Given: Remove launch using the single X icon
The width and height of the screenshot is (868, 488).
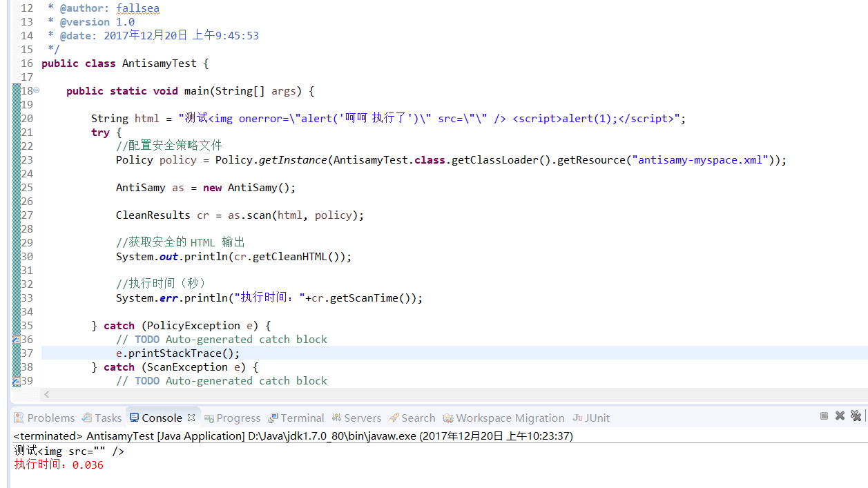Looking at the screenshot, I should click(x=840, y=416).
